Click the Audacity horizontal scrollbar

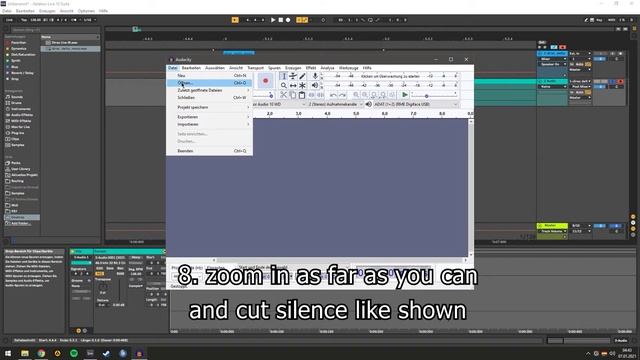point(339,260)
